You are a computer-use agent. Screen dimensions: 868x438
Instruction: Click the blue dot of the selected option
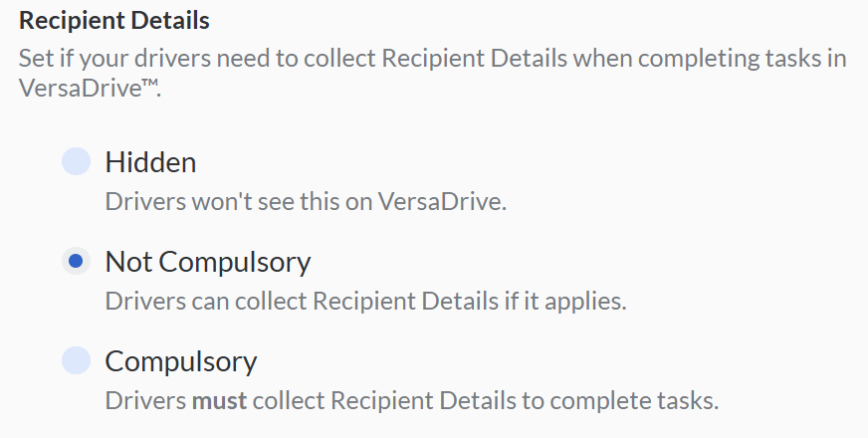76,261
